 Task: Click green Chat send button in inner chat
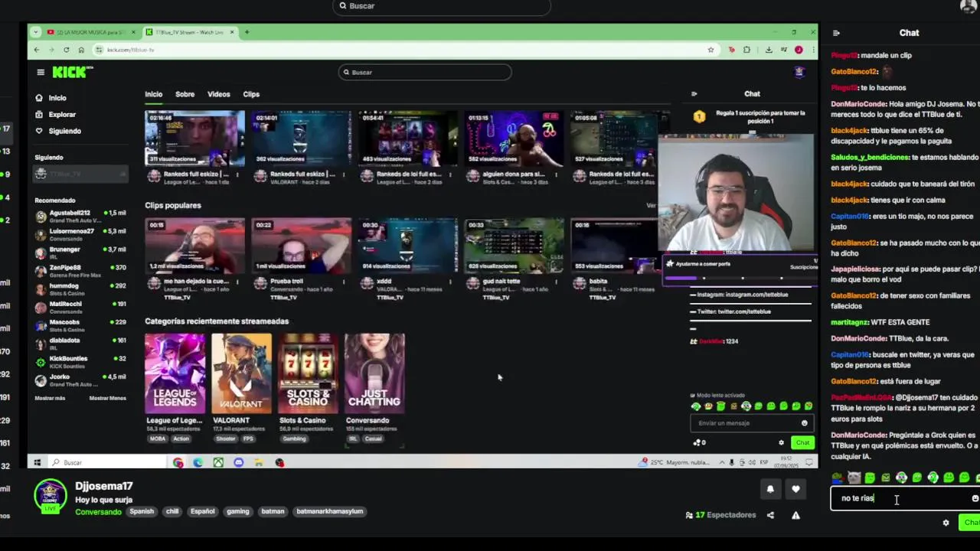click(x=802, y=442)
